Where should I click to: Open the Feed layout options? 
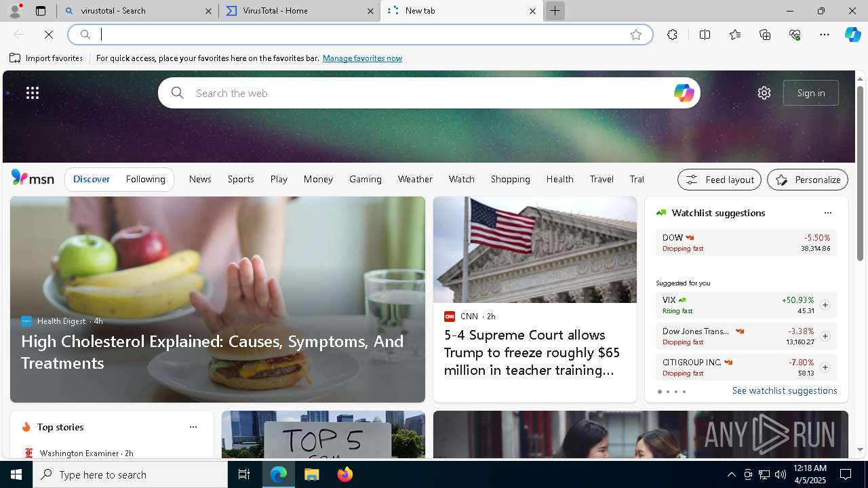pyautogui.click(x=719, y=180)
